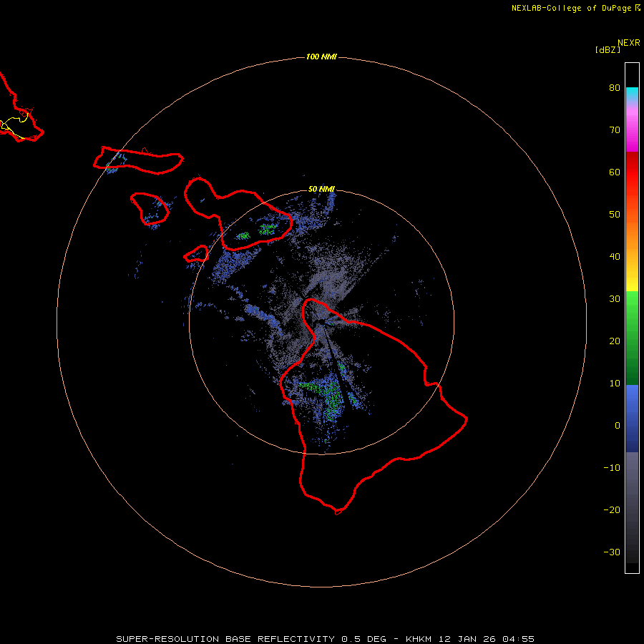
Task: Click the 50 NMI range ring label
Action: click(321, 189)
